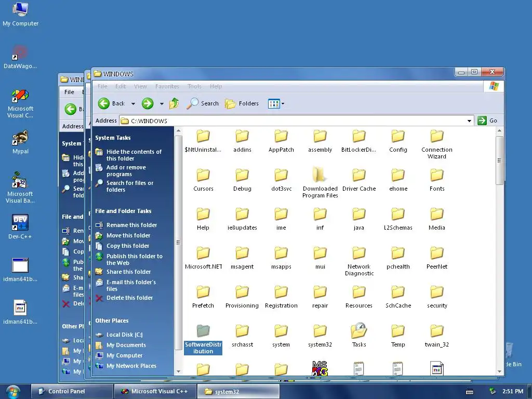Click Publish this folder to the Web
Image resolution: width=532 pixels, height=399 pixels.
click(x=135, y=260)
